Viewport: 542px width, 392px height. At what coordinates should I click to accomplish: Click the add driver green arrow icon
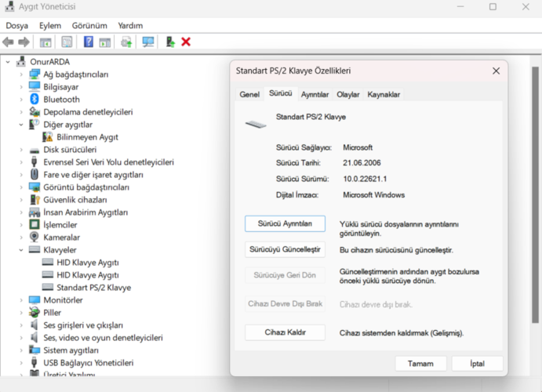(170, 42)
